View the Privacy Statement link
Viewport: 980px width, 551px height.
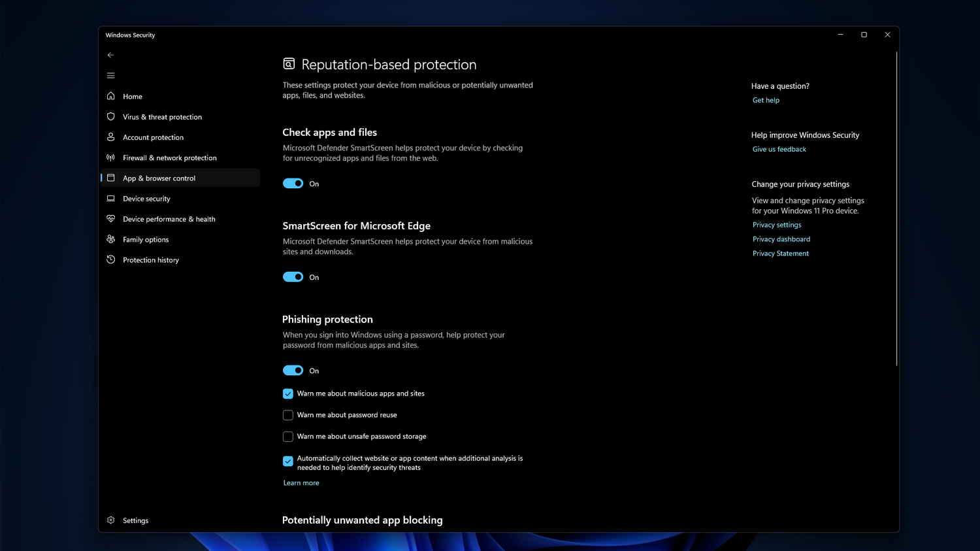click(781, 254)
